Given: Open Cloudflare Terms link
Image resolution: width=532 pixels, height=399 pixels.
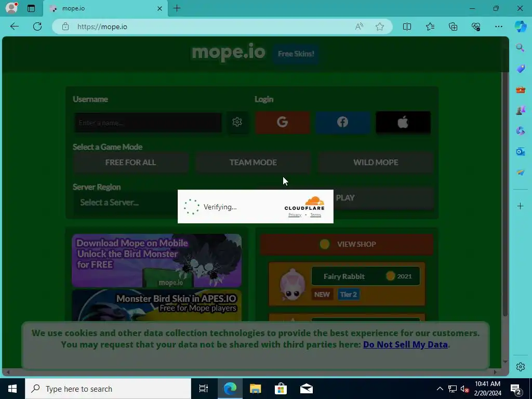Looking at the screenshot, I should click(x=315, y=215).
